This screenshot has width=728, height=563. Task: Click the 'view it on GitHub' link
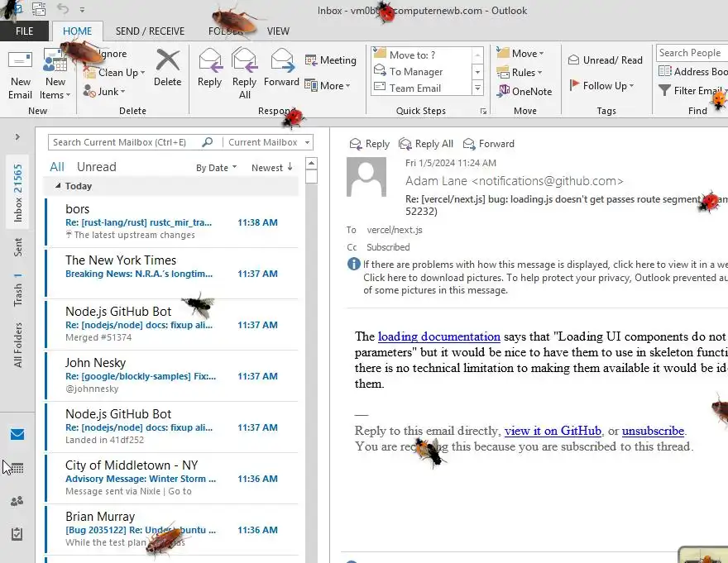(553, 431)
